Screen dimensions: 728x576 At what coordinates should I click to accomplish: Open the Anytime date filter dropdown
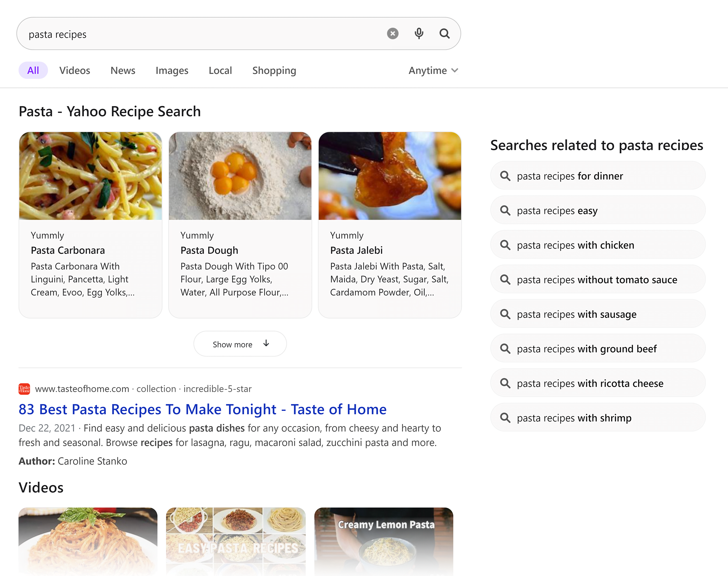433,70
